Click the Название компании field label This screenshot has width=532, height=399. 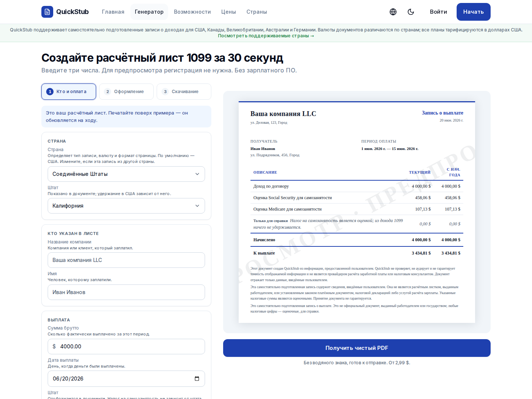point(69,242)
